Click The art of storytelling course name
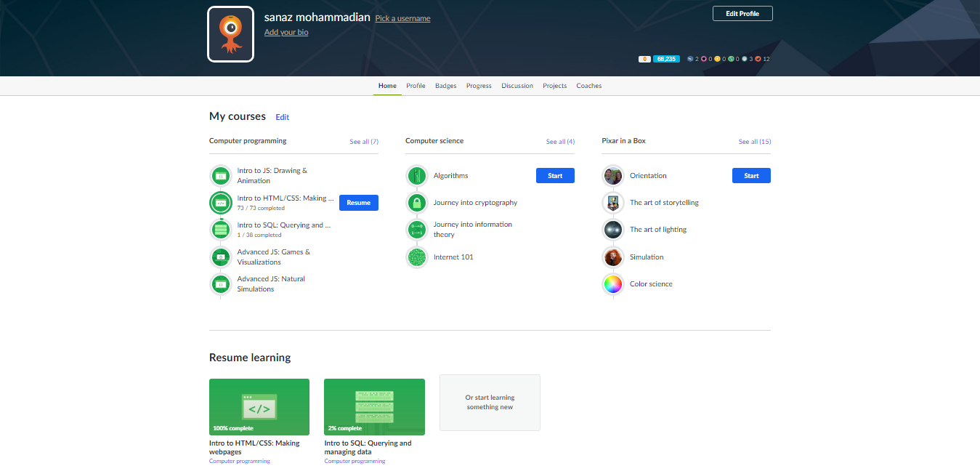The image size is (980, 471). pyautogui.click(x=664, y=203)
